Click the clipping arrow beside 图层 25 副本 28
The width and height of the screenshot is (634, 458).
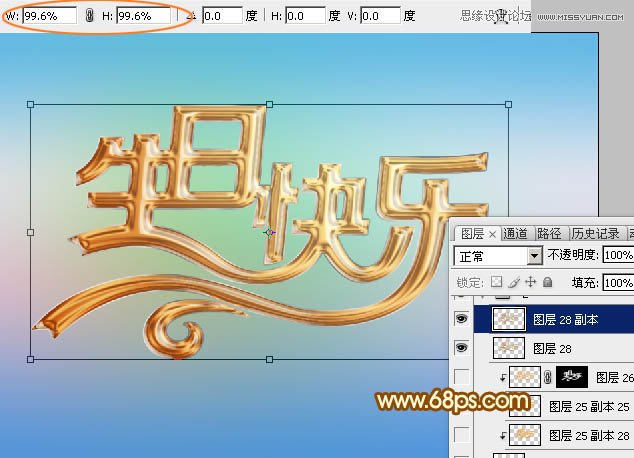(503, 436)
